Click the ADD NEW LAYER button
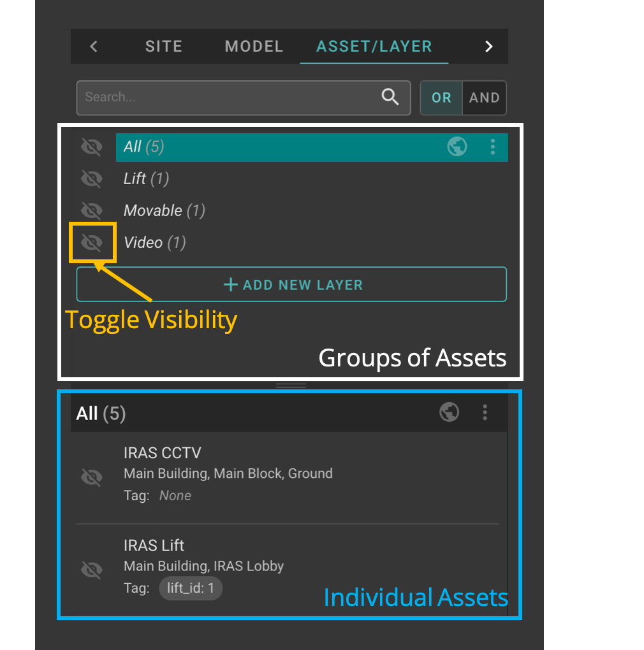This screenshot has height=650, width=644. [x=291, y=284]
